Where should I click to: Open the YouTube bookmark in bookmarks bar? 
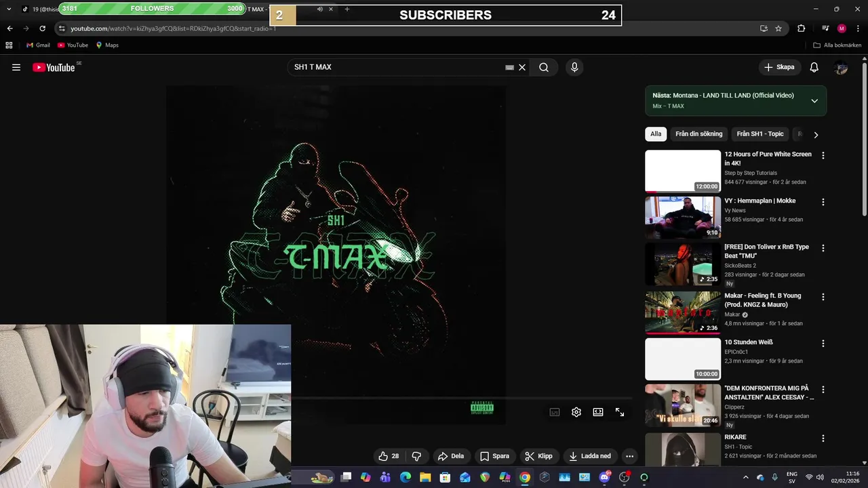(73, 45)
